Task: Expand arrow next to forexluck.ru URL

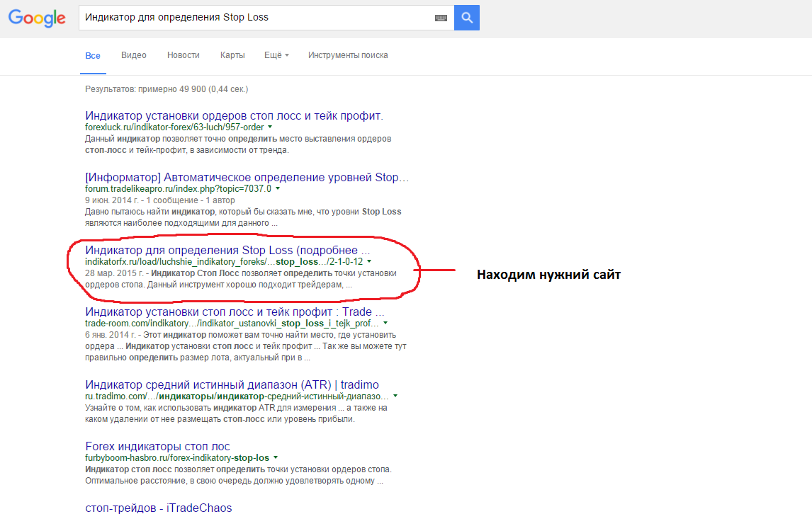Action: [270, 127]
